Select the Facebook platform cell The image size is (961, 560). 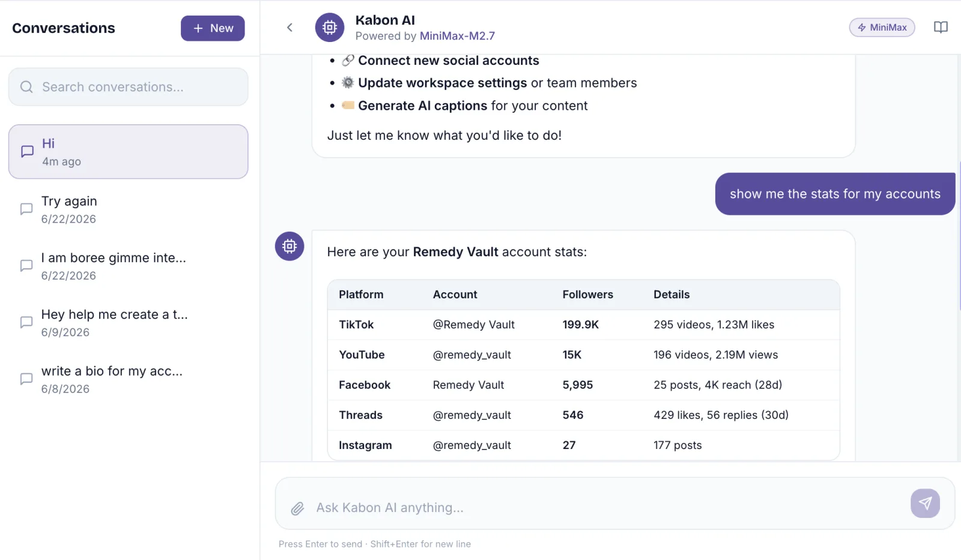(x=365, y=385)
